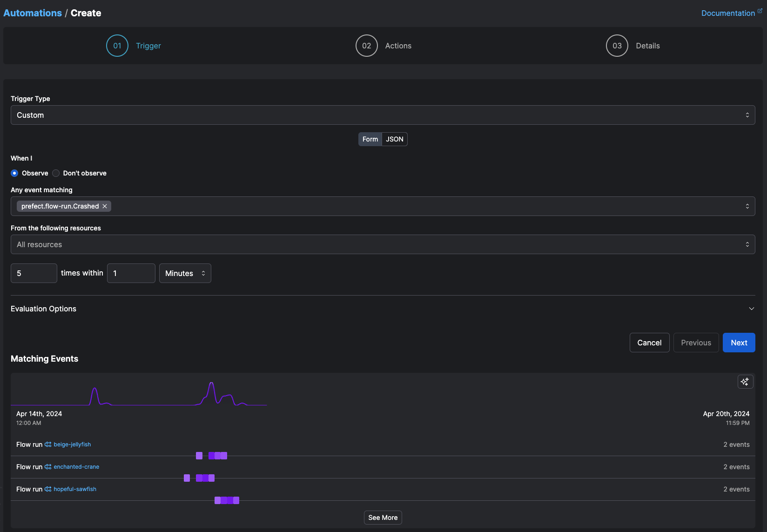Viewport: 767px width, 532px height.
Task: Click See More below the event list
Action: tap(383, 518)
